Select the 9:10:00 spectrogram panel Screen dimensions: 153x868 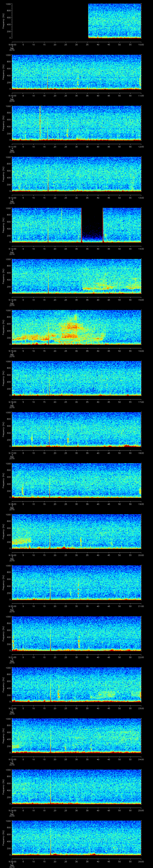[x=77, y=72]
